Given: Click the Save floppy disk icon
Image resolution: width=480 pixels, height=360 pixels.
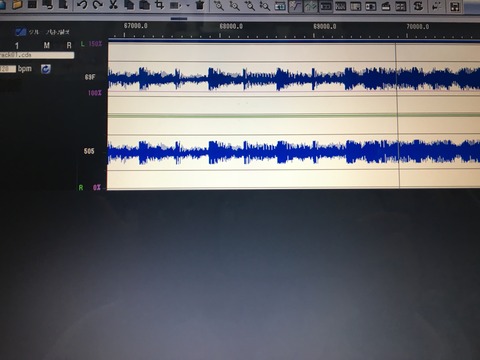Looking at the screenshot, I should pos(455,6).
